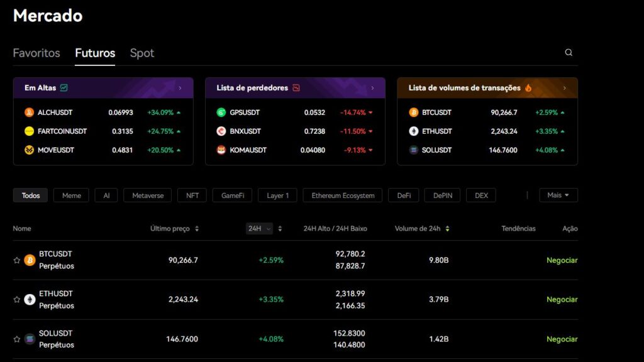Click the Em Altas chart icon
Screen dimensions: 644x362
64,88
